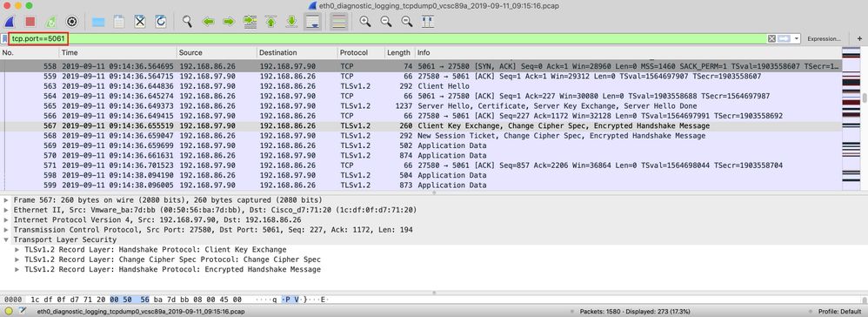The image size is (868, 317).
Task: Select packet 598 Application Data row
Action: [420, 175]
